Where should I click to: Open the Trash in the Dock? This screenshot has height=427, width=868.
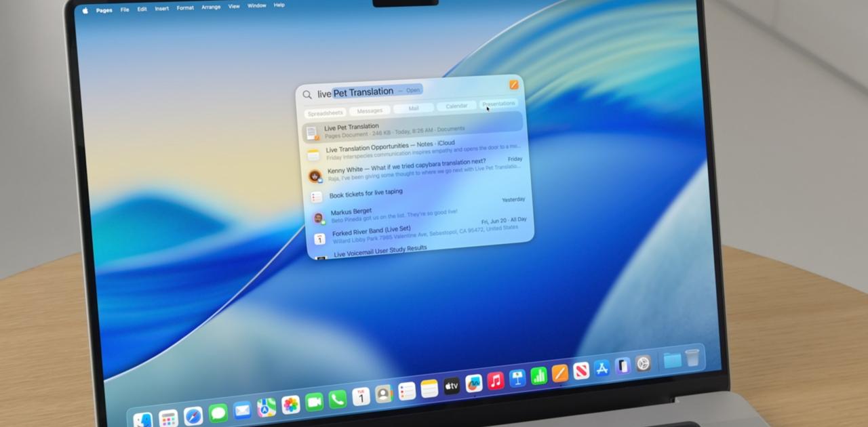coord(692,358)
